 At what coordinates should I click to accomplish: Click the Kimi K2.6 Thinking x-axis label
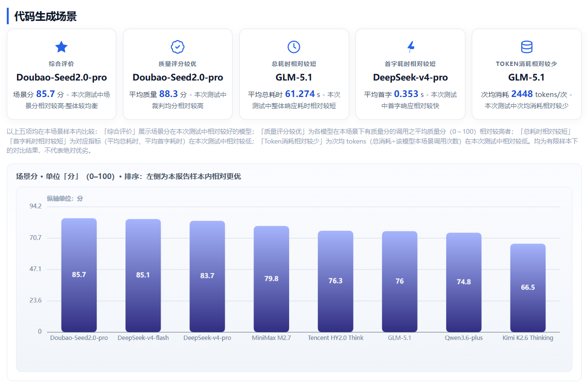point(528,338)
